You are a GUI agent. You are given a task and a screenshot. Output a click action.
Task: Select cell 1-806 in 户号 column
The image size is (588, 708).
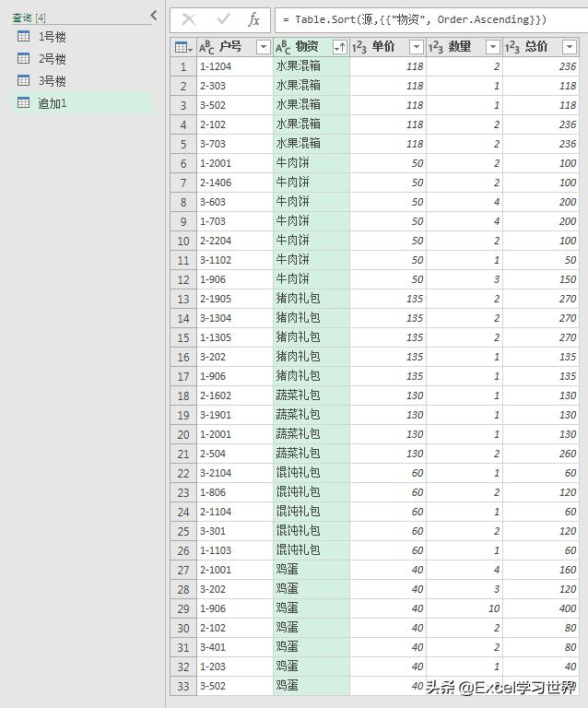[235, 492]
